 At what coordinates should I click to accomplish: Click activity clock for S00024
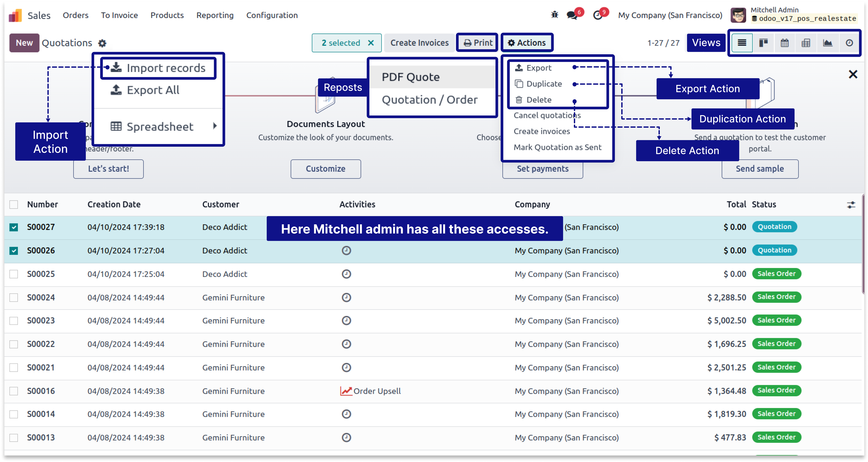click(x=346, y=297)
